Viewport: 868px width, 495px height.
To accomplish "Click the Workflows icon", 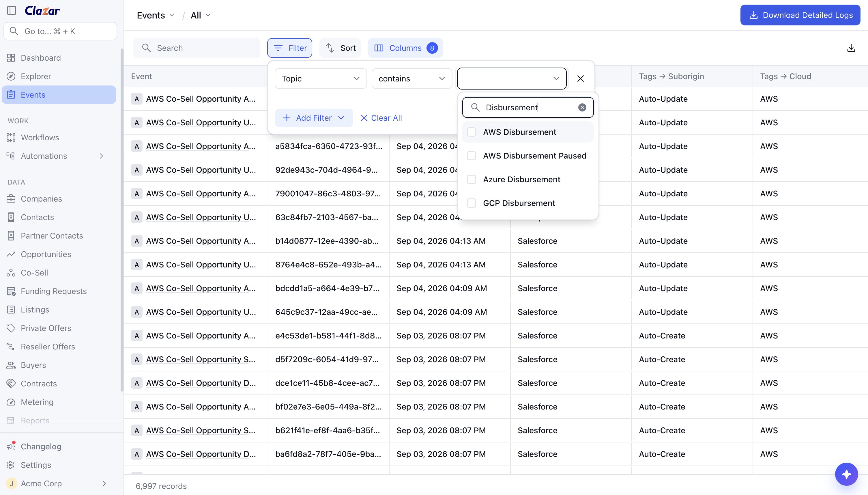I will pos(11,137).
